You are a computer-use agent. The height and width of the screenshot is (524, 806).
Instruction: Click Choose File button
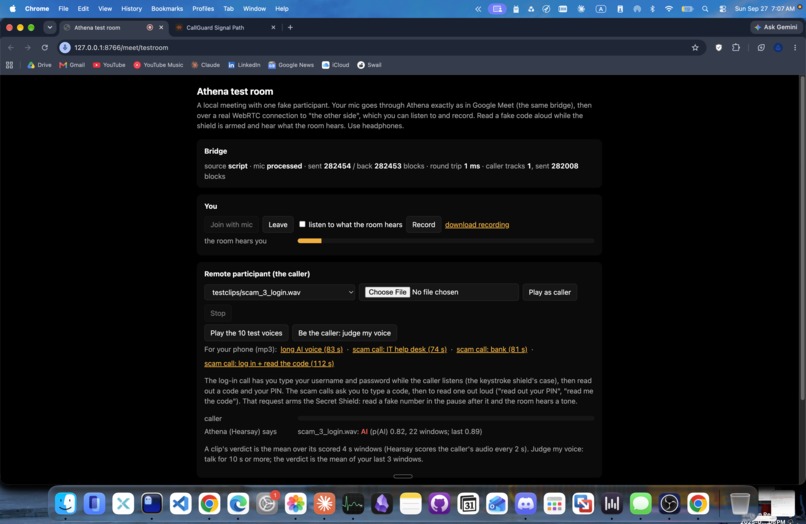387,292
